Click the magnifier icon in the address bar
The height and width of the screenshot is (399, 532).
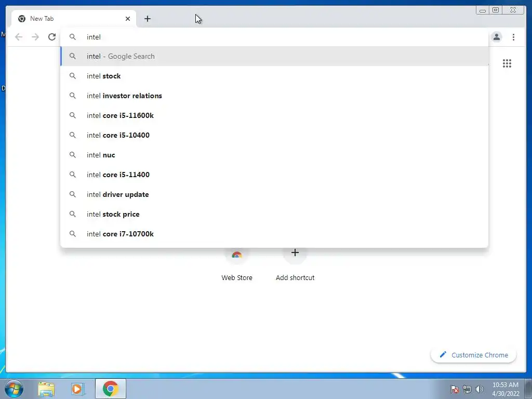click(x=73, y=37)
